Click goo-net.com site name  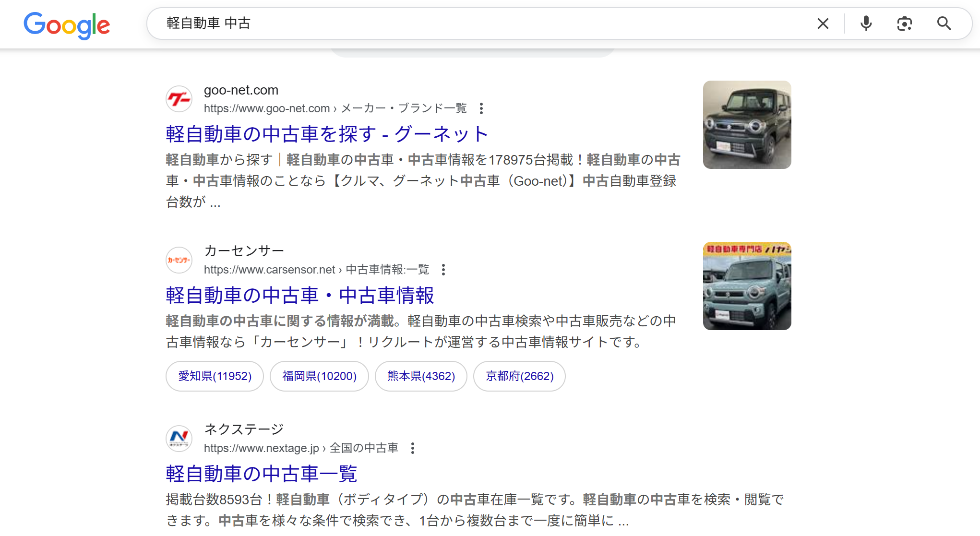[x=241, y=90]
